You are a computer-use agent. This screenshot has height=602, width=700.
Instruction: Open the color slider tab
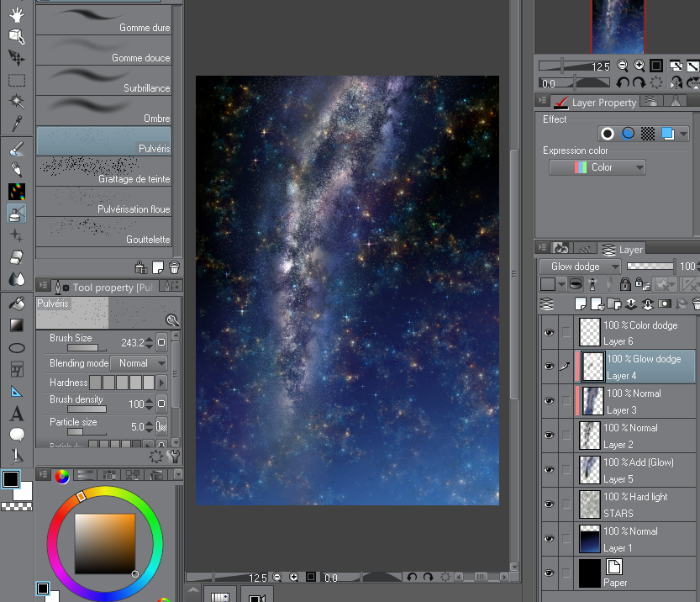click(85, 475)
